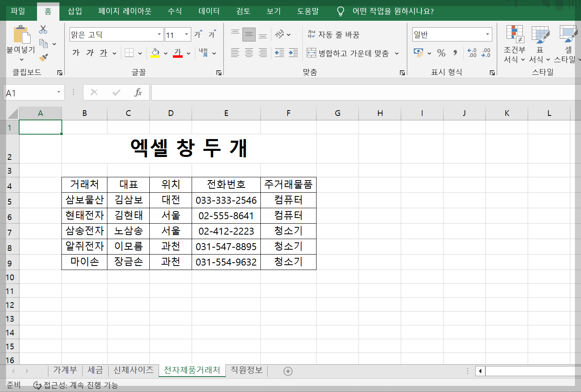Apply the comma style icon
The width and height of the screenshot is (581, 392).
pyautogui.click(x=455, y=53)
